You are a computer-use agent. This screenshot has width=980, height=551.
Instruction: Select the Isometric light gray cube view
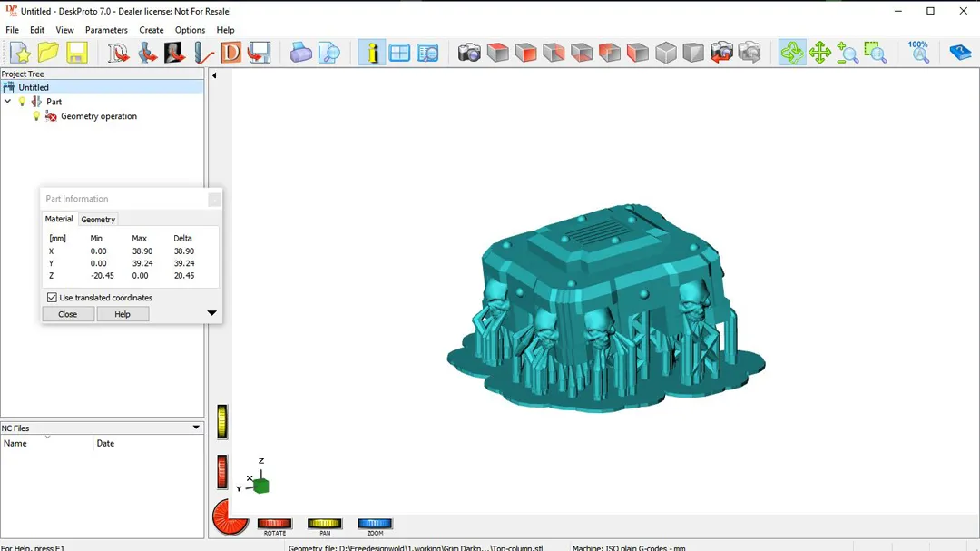click(x=666, y=53)
